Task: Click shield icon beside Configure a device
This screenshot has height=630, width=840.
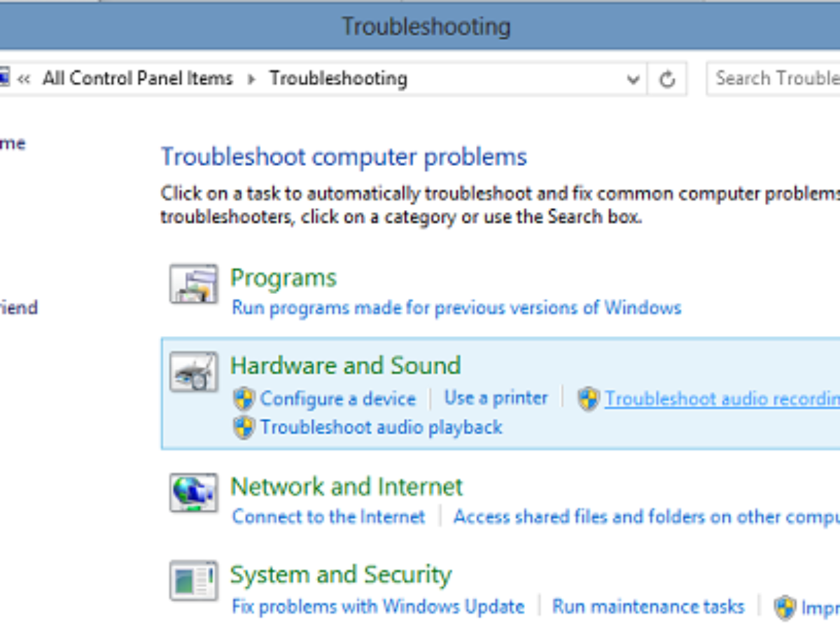Action: [244, 399]
